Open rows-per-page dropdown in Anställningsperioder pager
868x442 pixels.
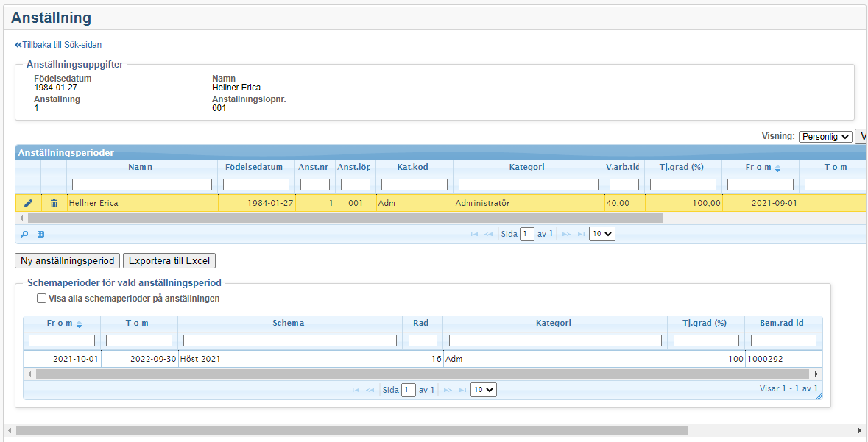pos(601,234)
